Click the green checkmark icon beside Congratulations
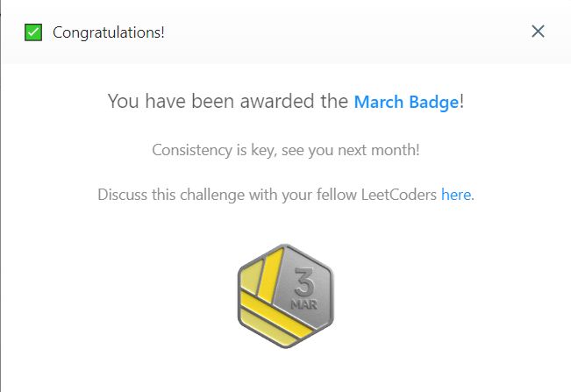Image resolution: width=571 pixels, height=392 pixels. [x=33, y=32]
